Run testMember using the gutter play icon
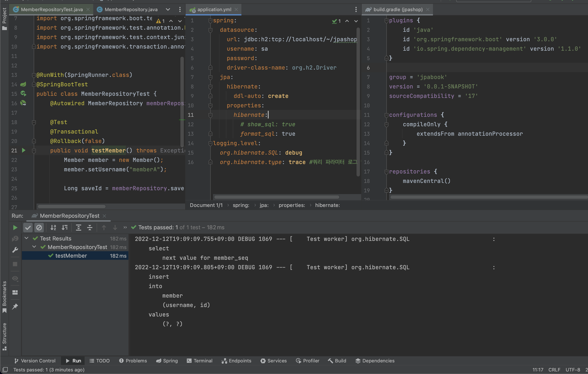Image resolution: width=588 pixels, height=374 pixels. tap(24, 150)
